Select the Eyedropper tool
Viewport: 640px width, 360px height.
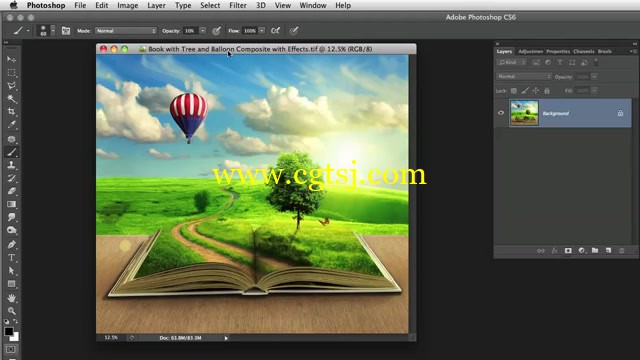[x=11, y=125]
